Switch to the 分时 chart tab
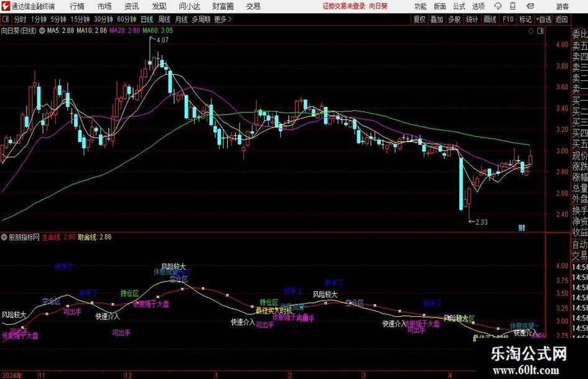 tap(21, 19)
